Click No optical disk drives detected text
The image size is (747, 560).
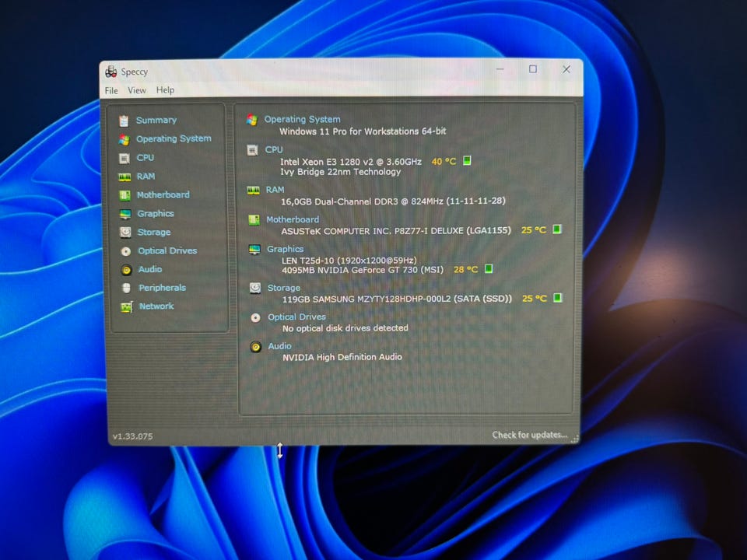pyautogui.click(x=345, y=328)
